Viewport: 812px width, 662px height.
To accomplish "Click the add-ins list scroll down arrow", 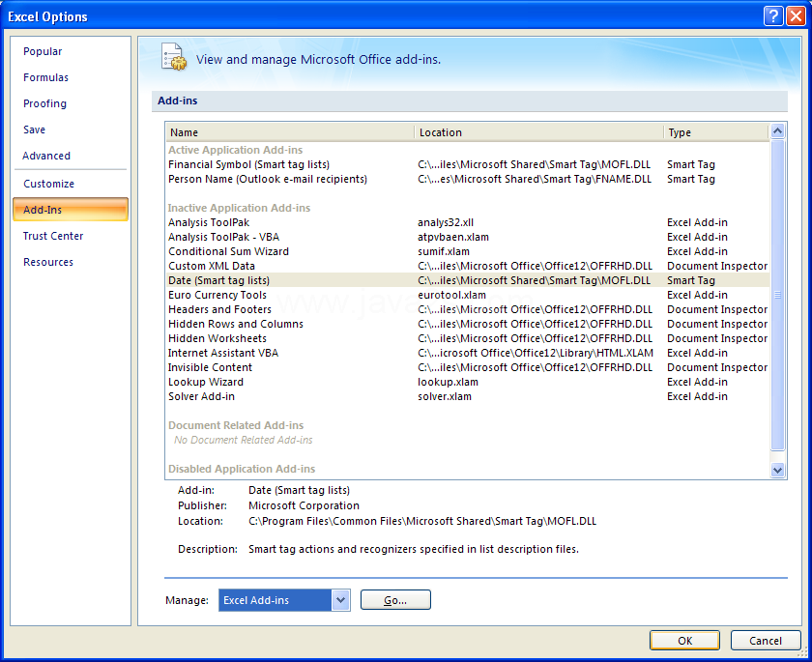I will [777, 470].
